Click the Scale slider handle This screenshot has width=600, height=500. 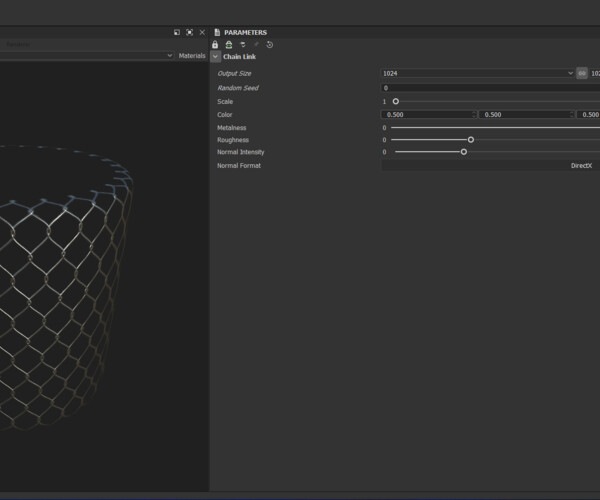[396, 101]
